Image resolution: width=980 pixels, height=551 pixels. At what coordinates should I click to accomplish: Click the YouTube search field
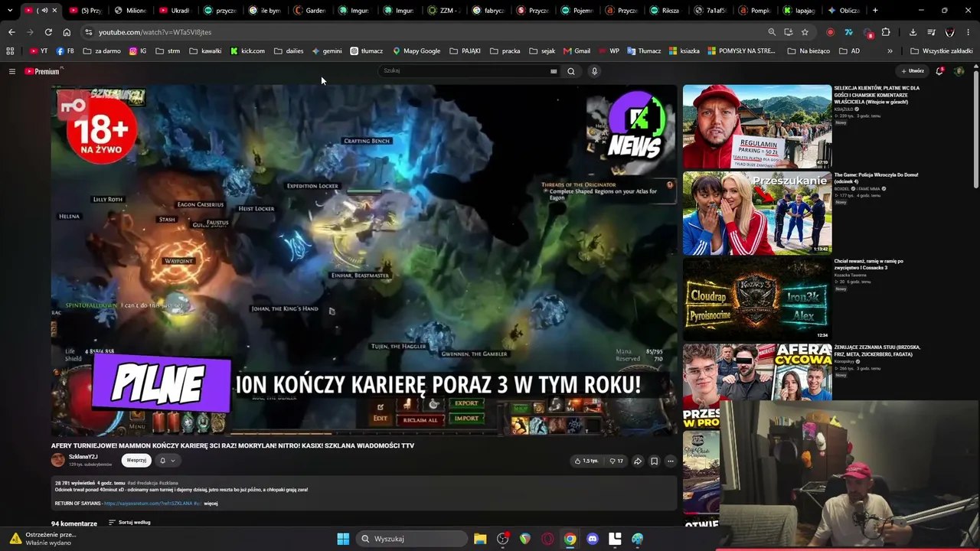(x=465, y=71)
